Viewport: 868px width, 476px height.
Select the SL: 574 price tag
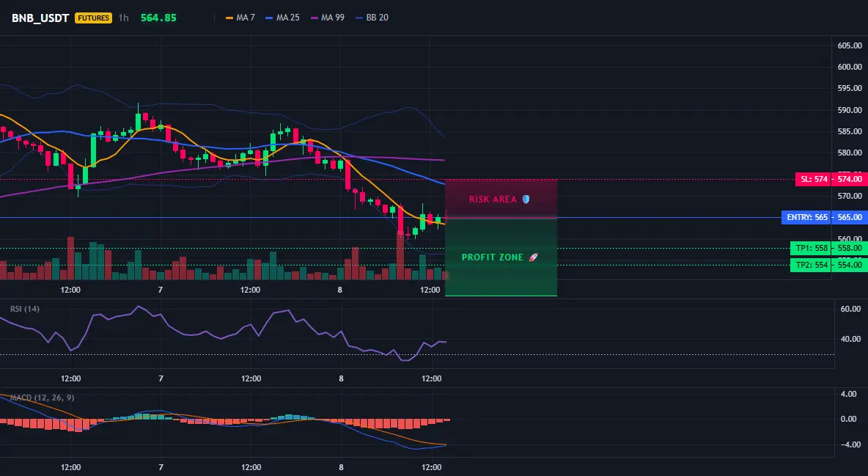[814, 179]
